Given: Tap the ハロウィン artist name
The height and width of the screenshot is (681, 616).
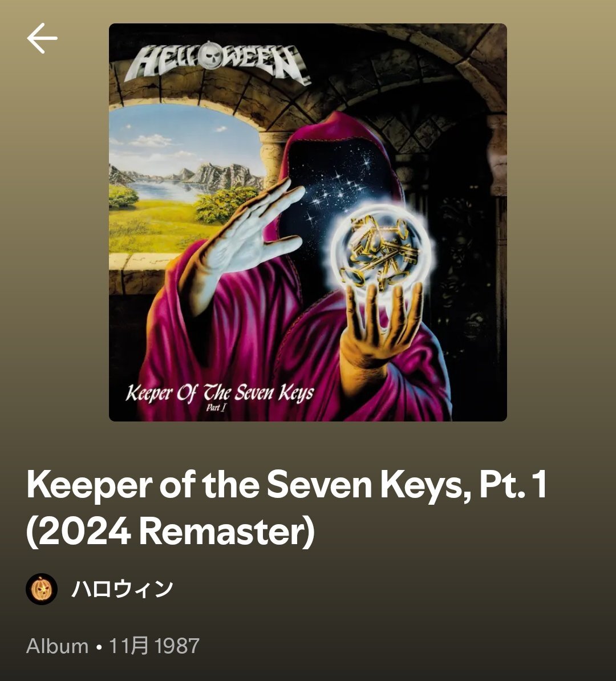Looking at the screenshot, I should [122, 589].
